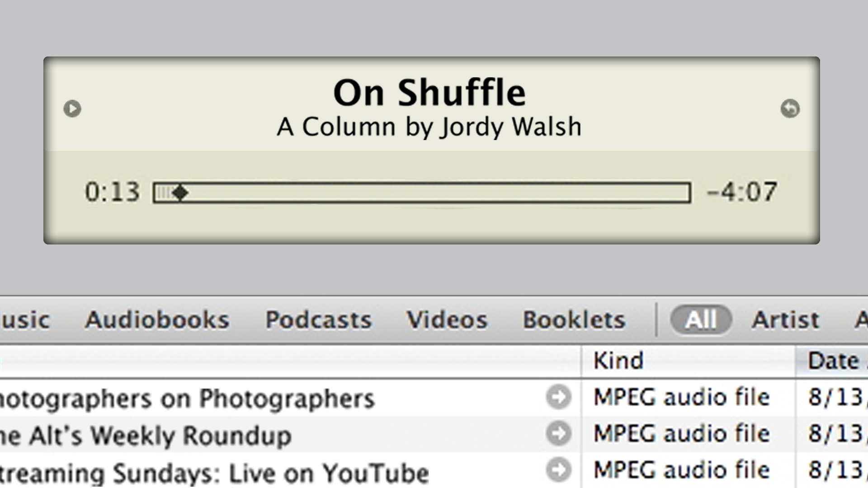Toggle the remaining time -4:07 display
The width and height of the screenshot is (868, 488).
[x=742, y=192]
